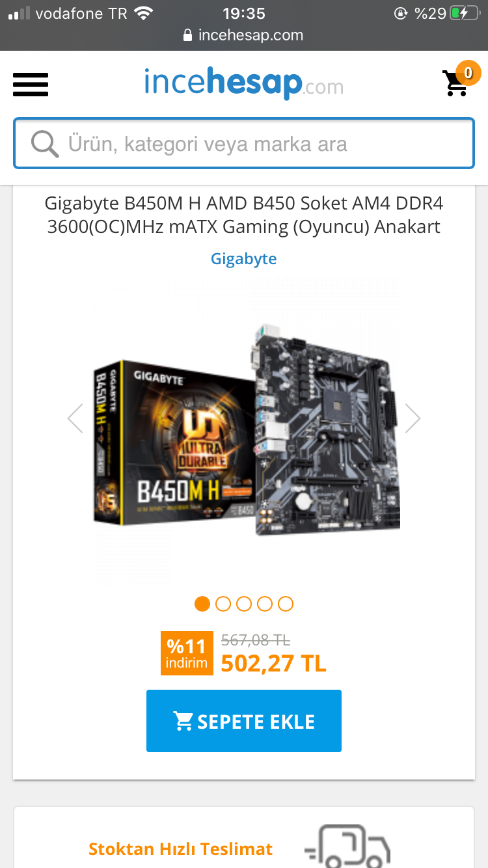Click the incehesap.com logo
Viewport: 488px width, 868px height.
(x=244, y=83)
